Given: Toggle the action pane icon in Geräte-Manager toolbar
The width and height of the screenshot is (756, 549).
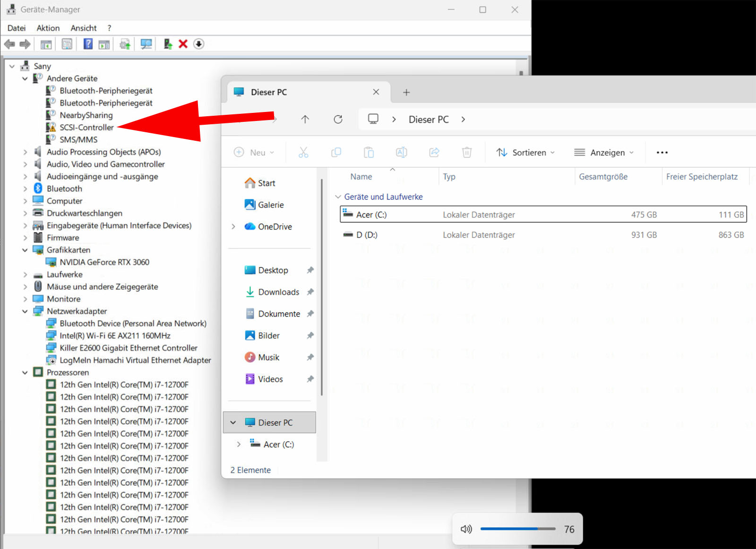Looking at the screenshot, I should (104, 44).
